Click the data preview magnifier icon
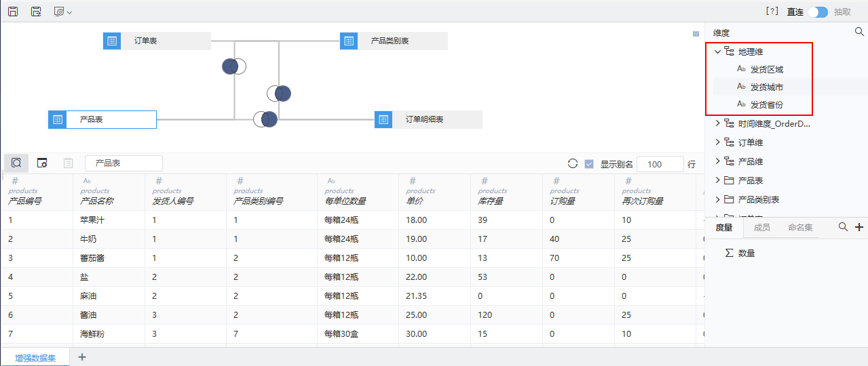868x366 pixels. (16, 163)
